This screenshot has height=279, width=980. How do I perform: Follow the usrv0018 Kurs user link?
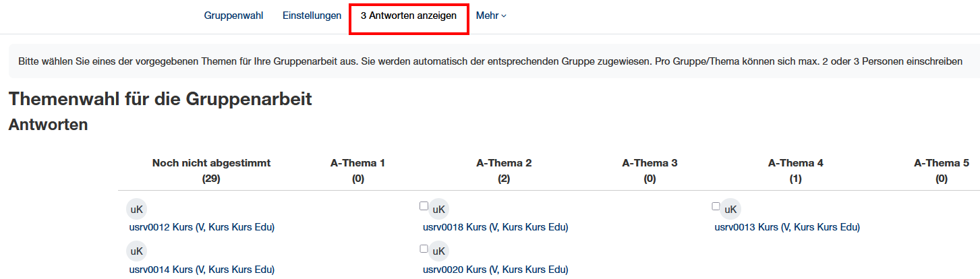[x=496, y=227]
